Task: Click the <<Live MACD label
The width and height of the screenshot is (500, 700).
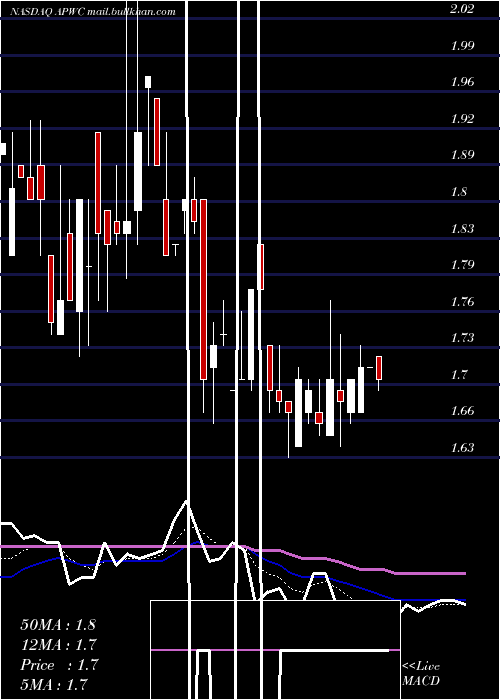Action: [421, 673]
